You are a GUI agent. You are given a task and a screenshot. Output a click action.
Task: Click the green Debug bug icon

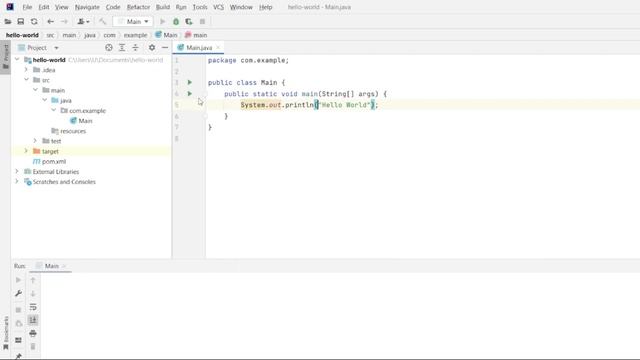[176, 22]
